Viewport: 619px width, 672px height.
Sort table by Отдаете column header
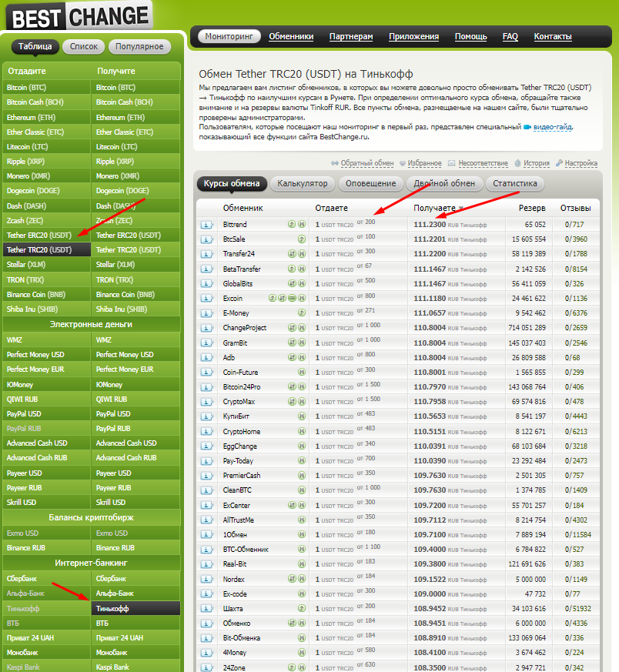tap(331, 209)
